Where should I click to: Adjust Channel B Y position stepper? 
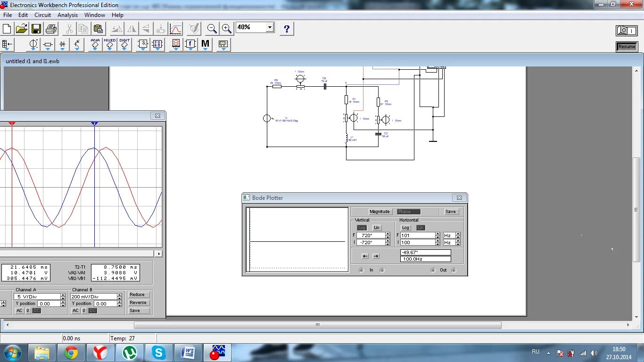point(119,304)
